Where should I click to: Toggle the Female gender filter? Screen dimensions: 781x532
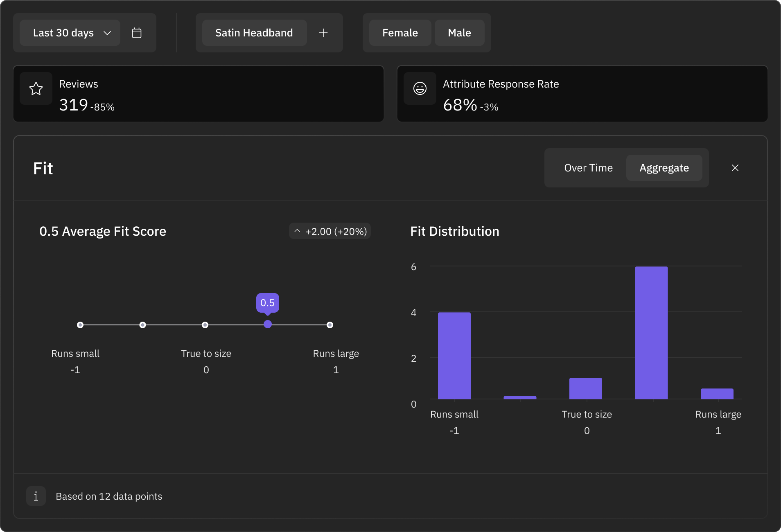coord(400,33)
